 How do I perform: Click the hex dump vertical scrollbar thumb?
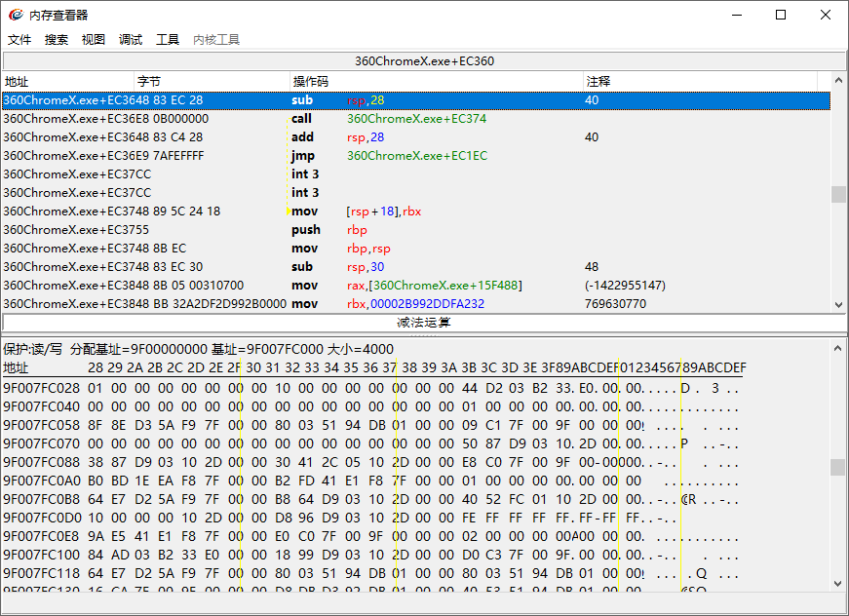(838, 467)
